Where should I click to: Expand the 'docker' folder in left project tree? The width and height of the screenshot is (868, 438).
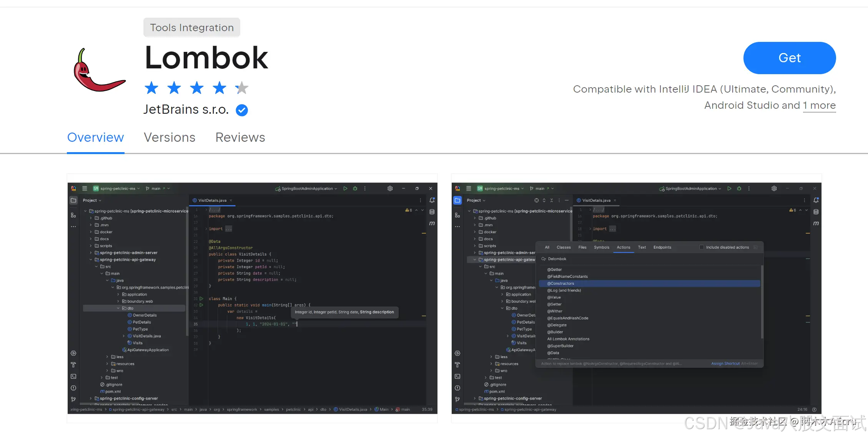(91, 232)
